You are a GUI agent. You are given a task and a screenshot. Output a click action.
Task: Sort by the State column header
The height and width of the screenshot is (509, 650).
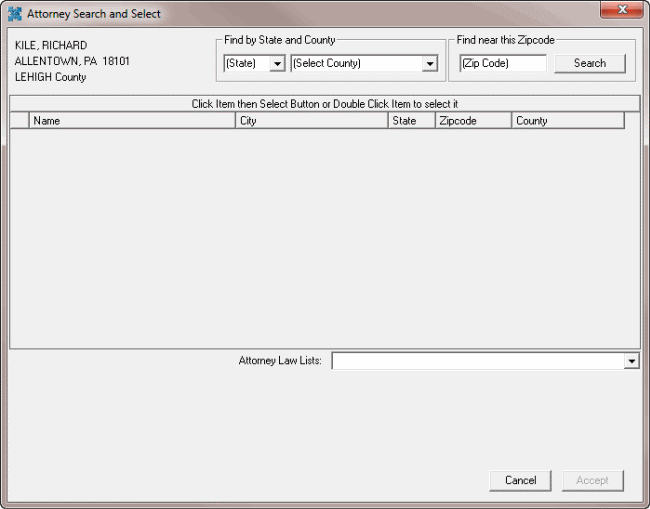pyautogui.click(x=412, y=121)
